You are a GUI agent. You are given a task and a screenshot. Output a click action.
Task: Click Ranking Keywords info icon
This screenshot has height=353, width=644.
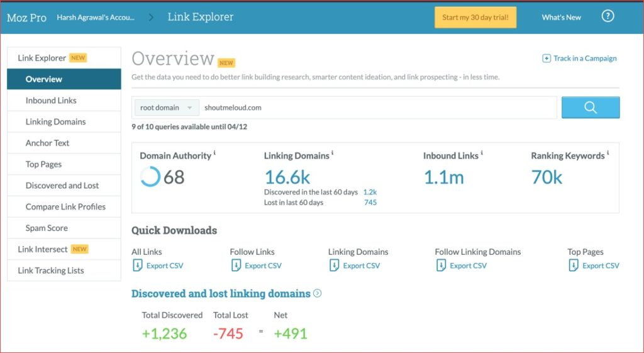[x=608, y=154]
